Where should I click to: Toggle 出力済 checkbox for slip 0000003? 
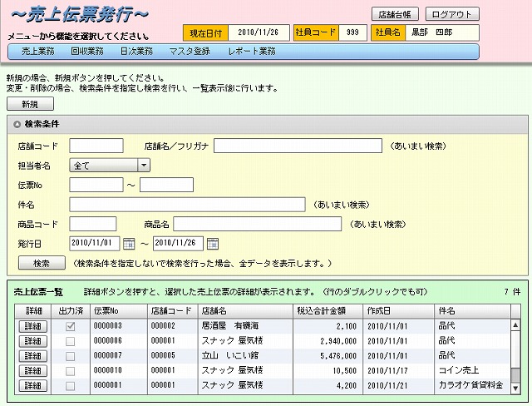[x=71, y=326]
